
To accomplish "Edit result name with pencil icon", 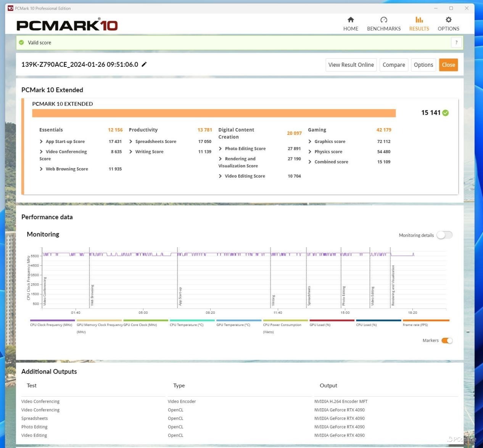I will tap(144, 64).
